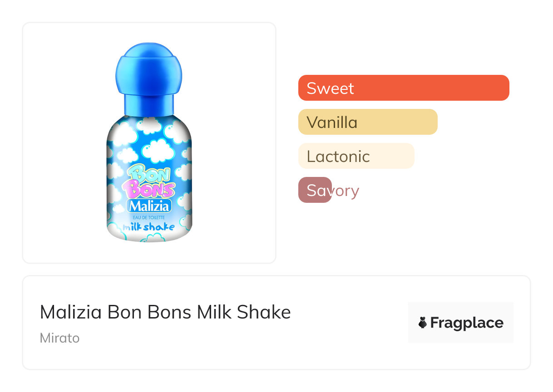Viewport: 553px width, 392px height.
Task: Click the Malizia brand label on bottle
Action: tap(150, 206)
